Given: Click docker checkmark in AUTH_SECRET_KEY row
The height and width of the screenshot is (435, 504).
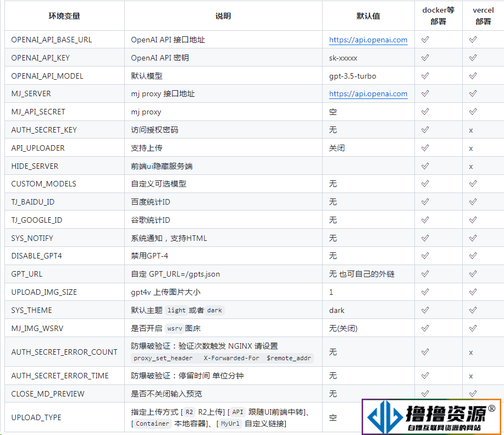Looking at the screenshot, I should pyautogui.click(x=425, y=130).
